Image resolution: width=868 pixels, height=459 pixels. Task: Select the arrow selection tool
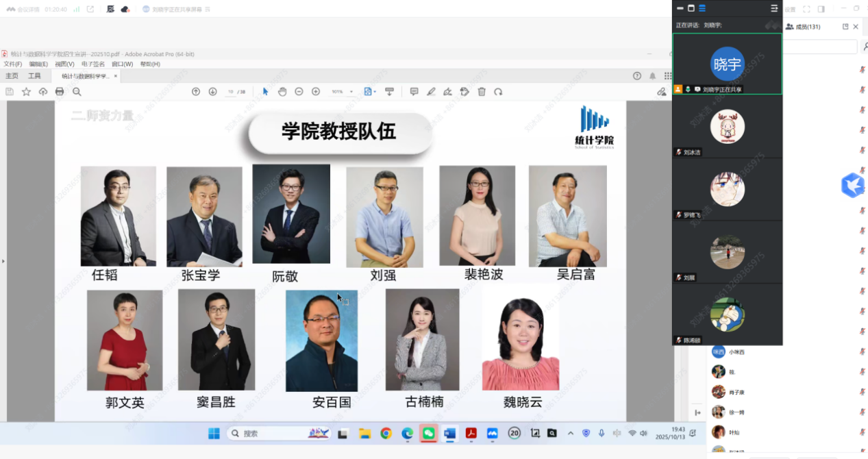point(265,92)
